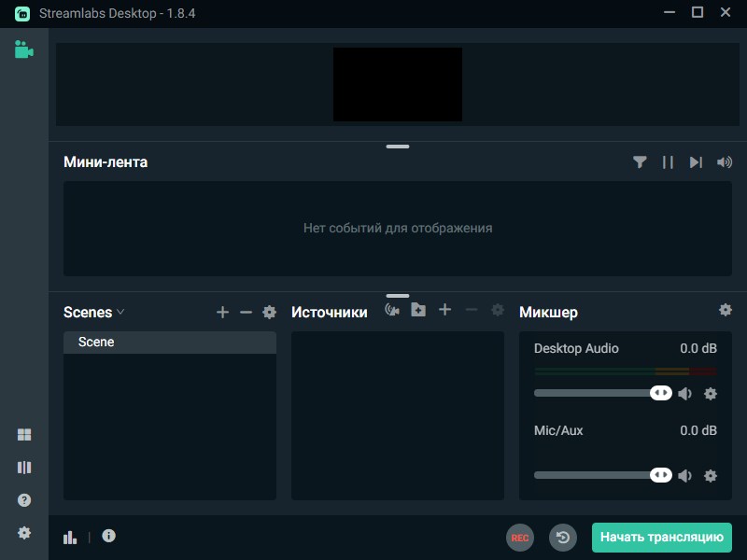Image resolution: width=747 pixels, height=560 pixels.
Task: Mute the Desktop Audio speaker
Action: click(x=684, y=393)
